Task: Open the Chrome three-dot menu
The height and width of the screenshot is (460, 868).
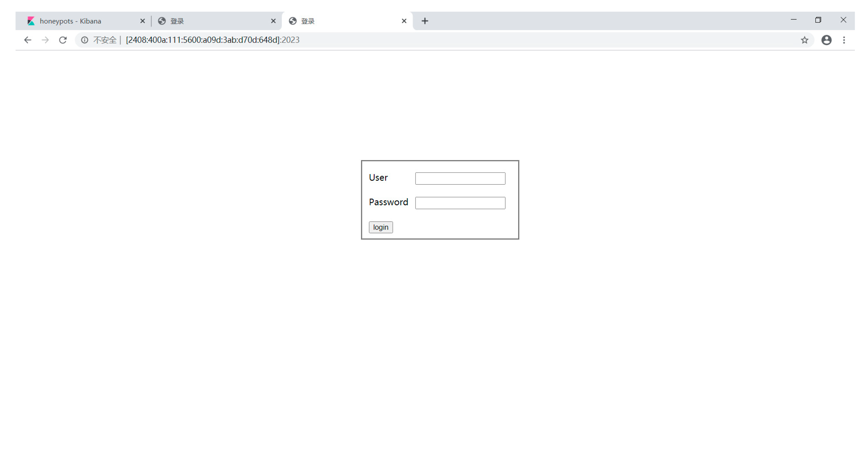Action: 844,40
